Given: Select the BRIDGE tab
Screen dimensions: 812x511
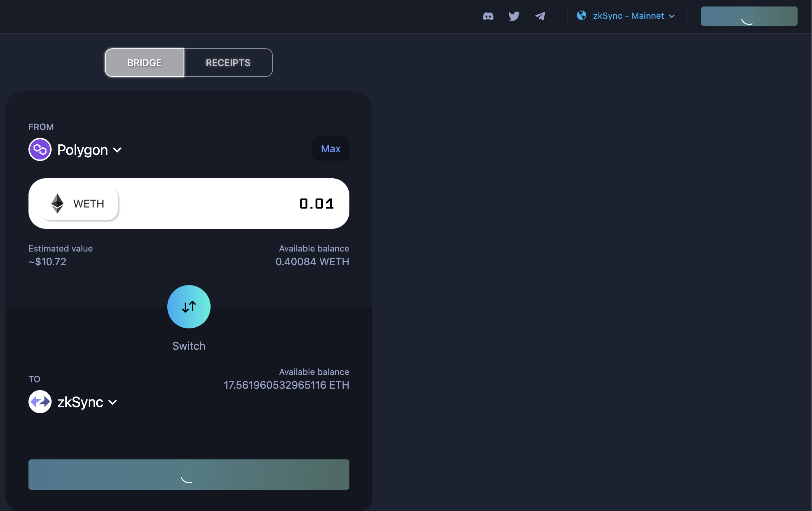Looking at the screenshot, I should 144,62.
